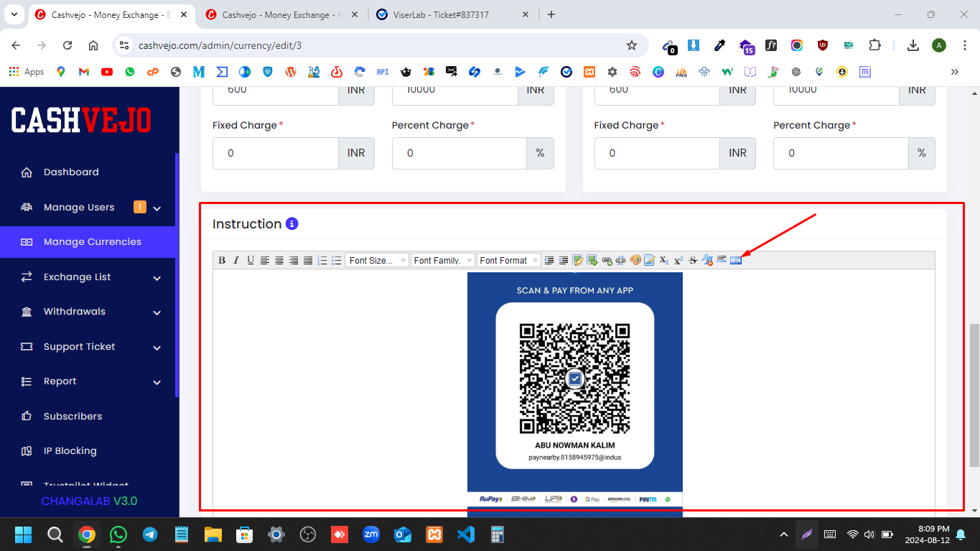Indent the text in the editor
This screenshot has height=551, width=980.
click(549, 260)
